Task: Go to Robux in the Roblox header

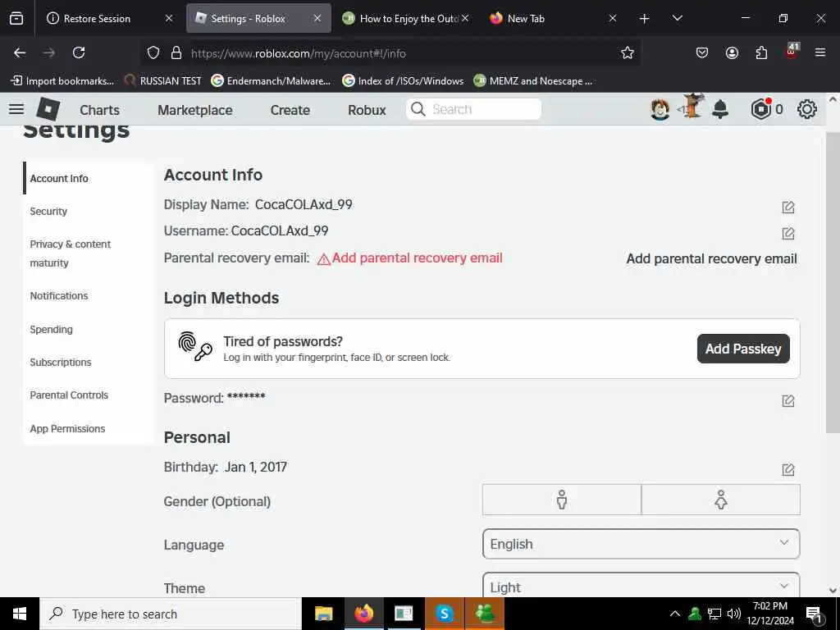Action: tap(367, 110)
